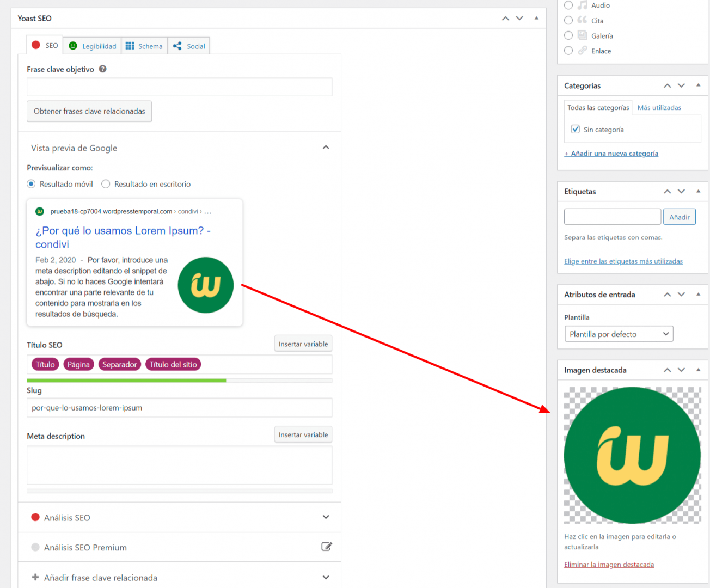This screenshot has width=710, height=588.
Task: Click the Schema grid icon
Action: pos(130,46)
